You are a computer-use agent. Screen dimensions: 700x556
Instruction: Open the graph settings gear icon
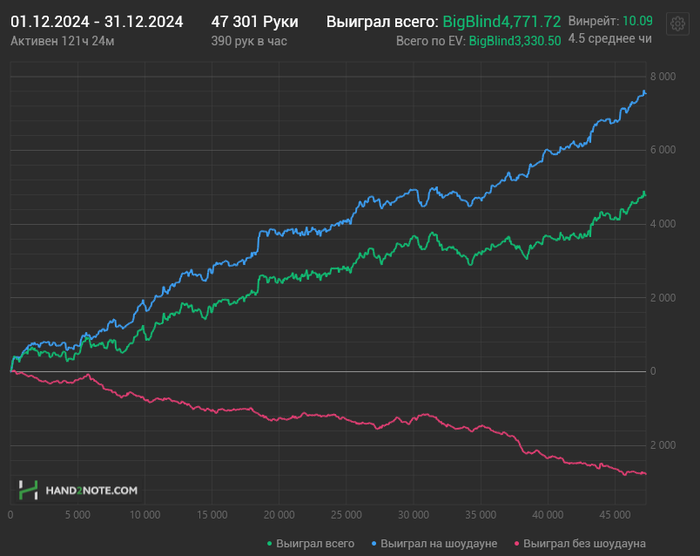677,23
